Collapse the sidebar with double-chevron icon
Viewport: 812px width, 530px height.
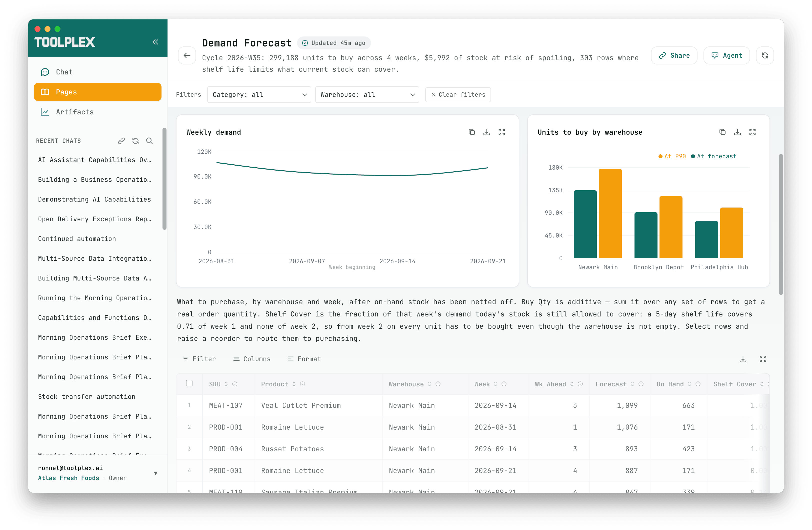[x=155, y=42]
